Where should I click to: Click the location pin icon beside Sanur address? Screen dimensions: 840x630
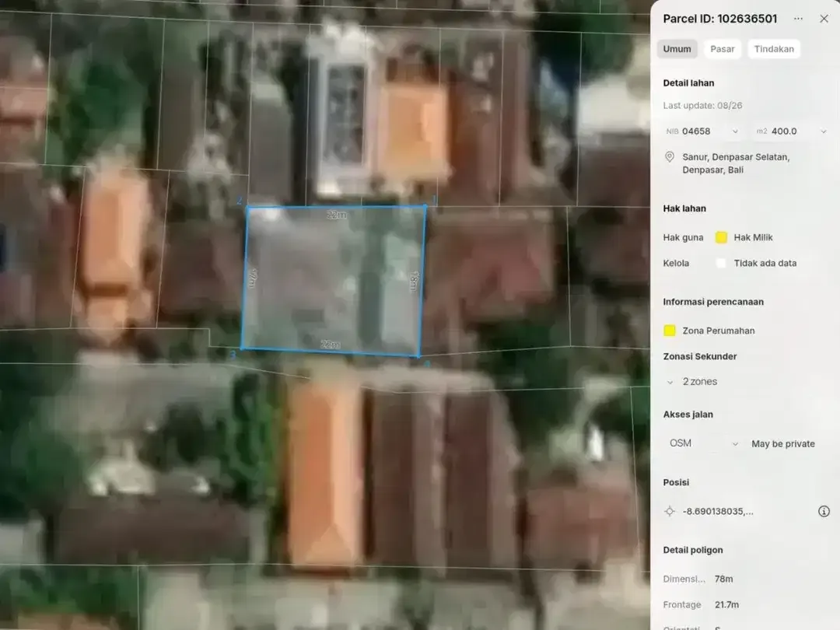tap(670, 157)
